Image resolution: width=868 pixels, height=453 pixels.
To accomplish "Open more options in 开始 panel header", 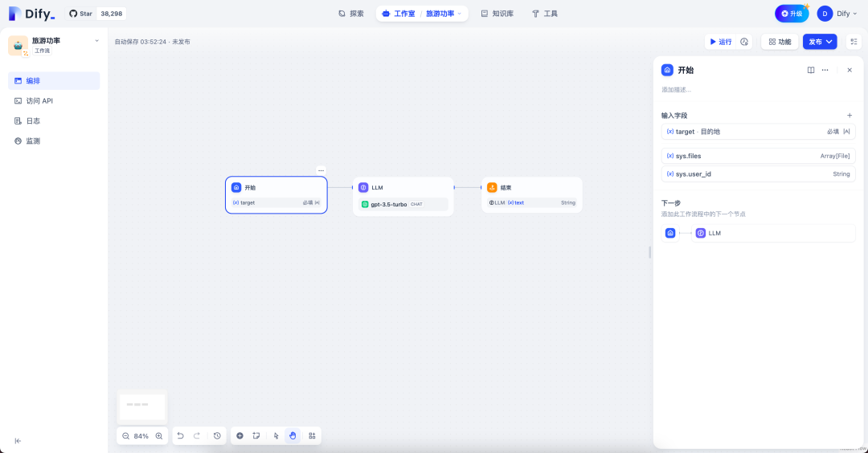I will click(825, 70).
